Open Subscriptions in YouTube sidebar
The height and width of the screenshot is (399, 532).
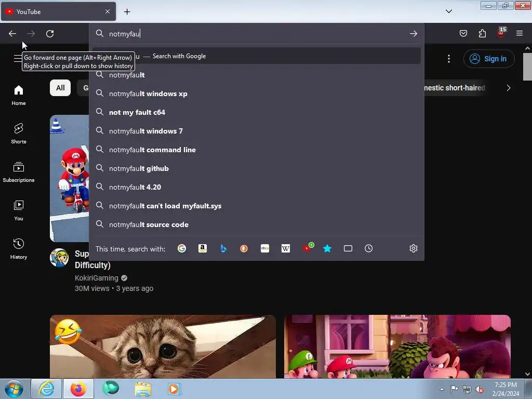[x=19, y=172]
